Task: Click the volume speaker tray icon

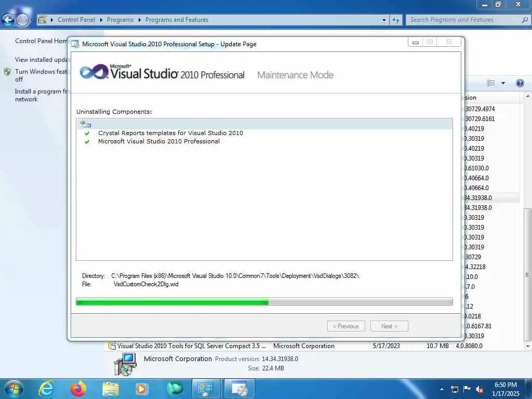Action: click(x=480, y=389)
